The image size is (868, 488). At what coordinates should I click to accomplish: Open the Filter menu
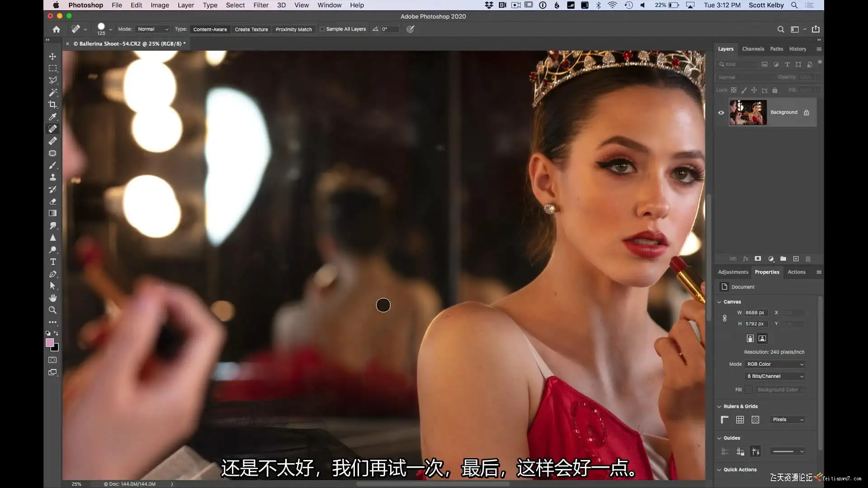click(261, 5)
